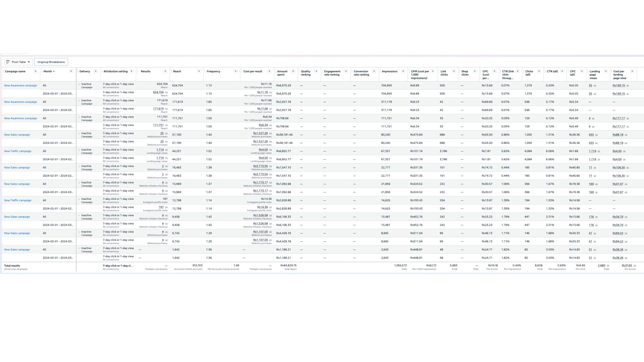Open Reach column menu arrow
Image resolution: width=644 pixels, height=362 pixels.
(x=199, y=71)
